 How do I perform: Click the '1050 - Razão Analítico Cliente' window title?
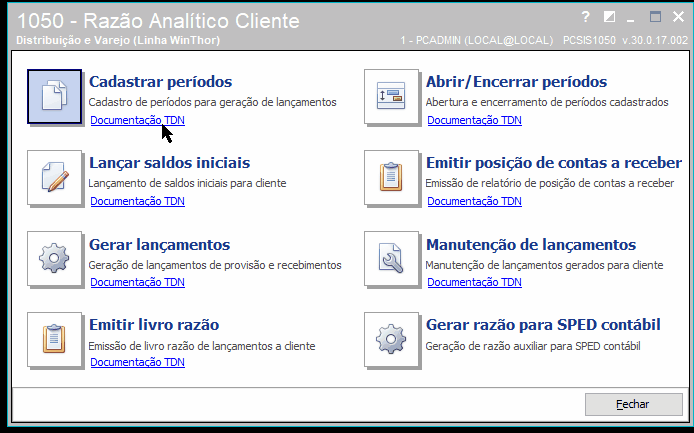158,21
